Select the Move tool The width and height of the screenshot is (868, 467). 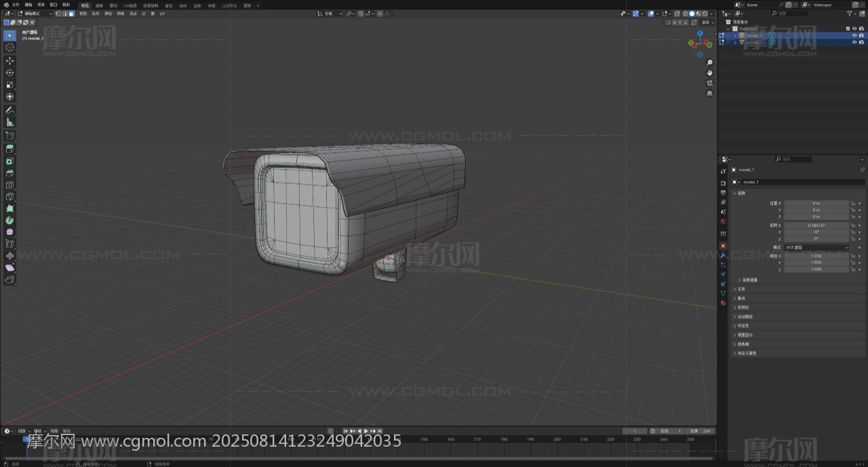coord(9,60)
